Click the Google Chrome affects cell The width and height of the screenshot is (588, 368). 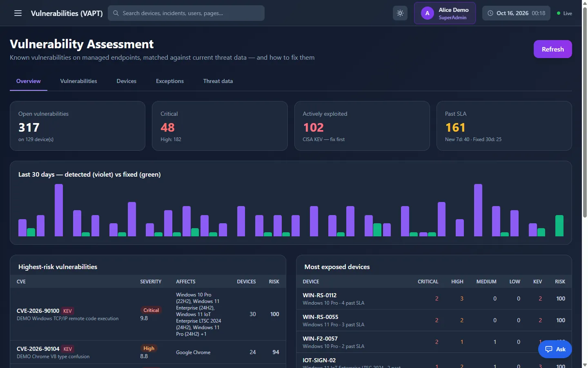click(x=193, y=352)
